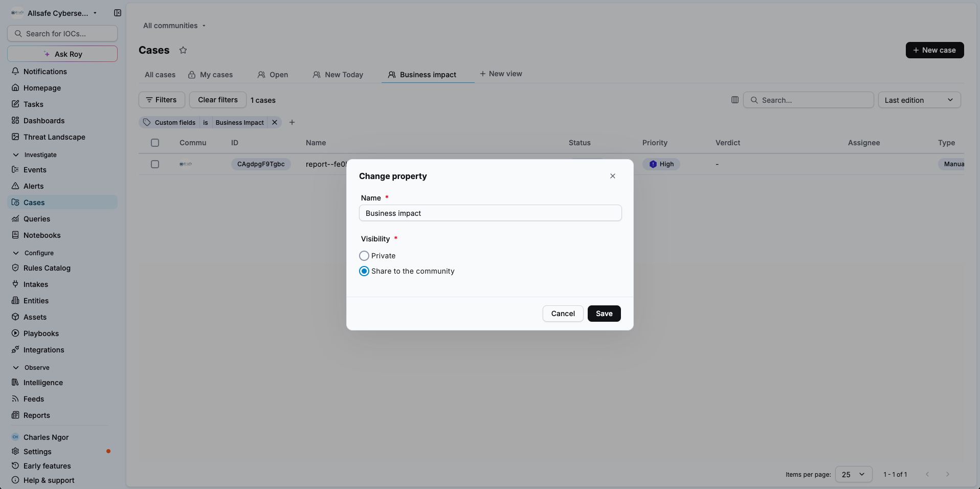Viewport: 980px width, 489px height.
Task: Create a New view tab
Action: 501,74
